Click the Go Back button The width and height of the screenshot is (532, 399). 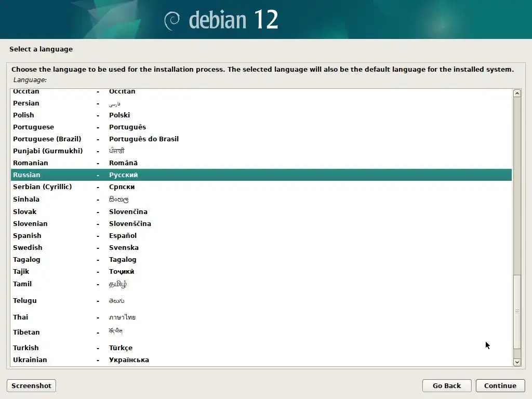[x=446, y=386]
